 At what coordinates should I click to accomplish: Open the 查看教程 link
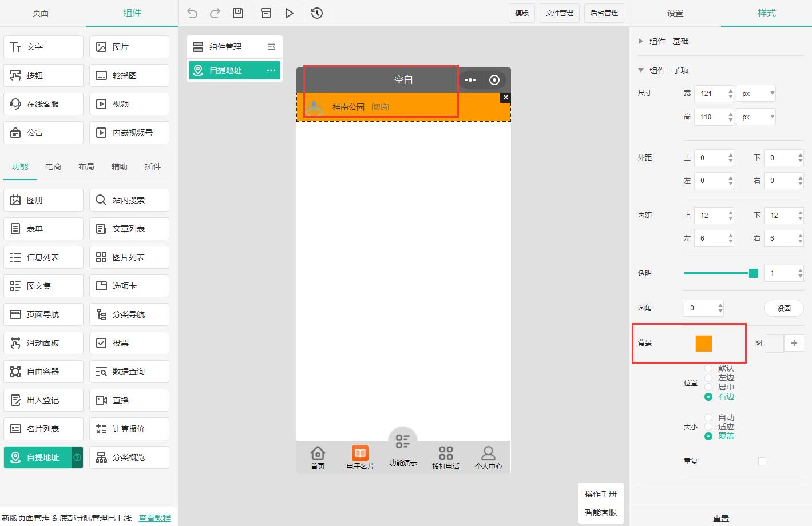click(x=155, y=518)
